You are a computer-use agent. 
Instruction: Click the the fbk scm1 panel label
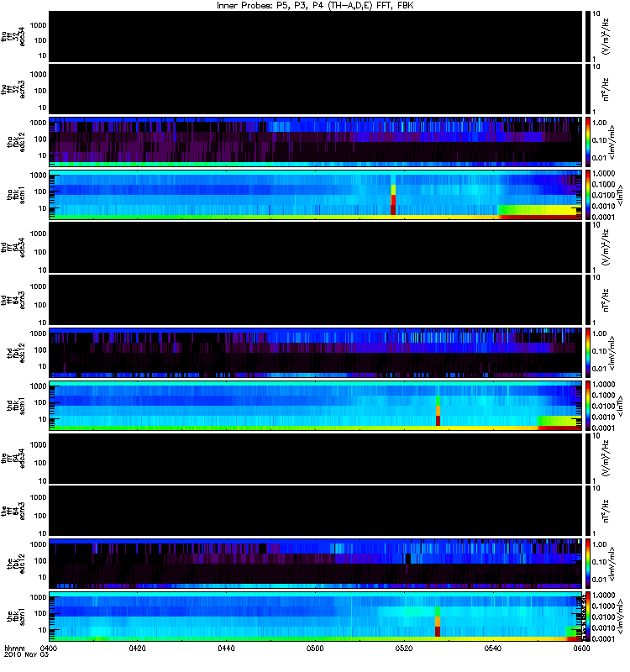[x=16, y=617]
